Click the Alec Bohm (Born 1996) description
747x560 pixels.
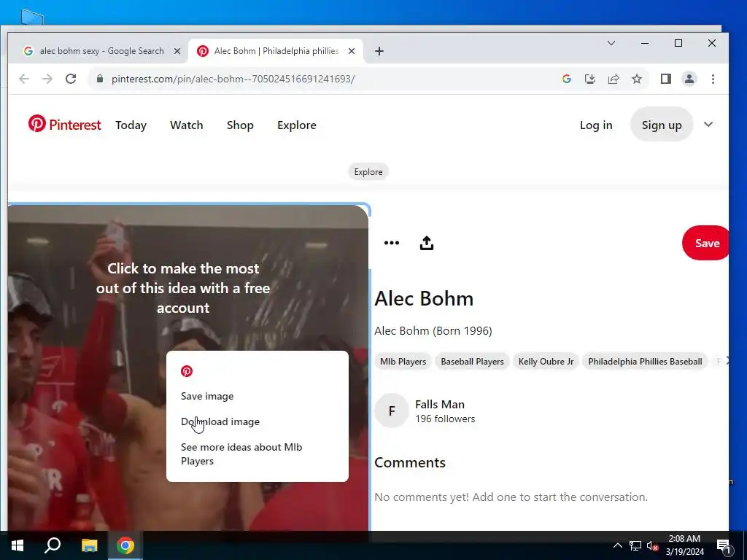tap(433, 330)
